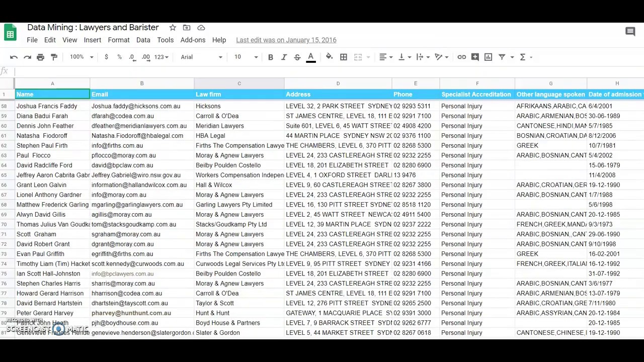The height and width of the screenshot is (362, 644).
Task: Select column D header
Action: click(338, 83)
